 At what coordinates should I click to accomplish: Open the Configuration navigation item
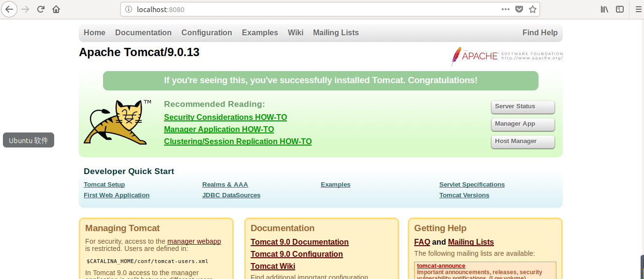(207, 33)
